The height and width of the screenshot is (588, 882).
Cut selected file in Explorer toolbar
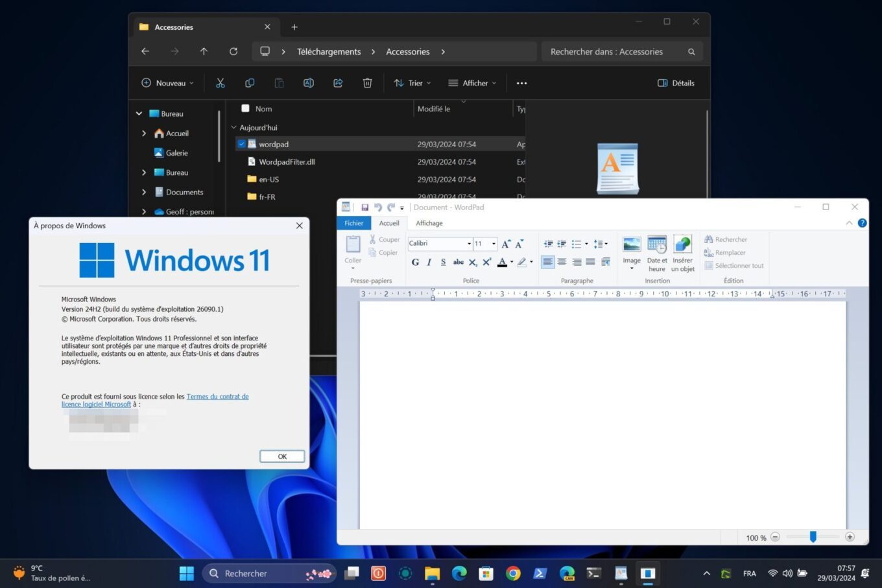[220, 83]
